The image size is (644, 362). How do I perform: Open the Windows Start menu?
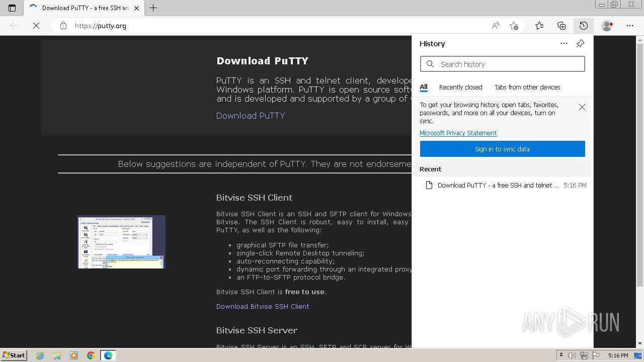click(x=14, y=355)
